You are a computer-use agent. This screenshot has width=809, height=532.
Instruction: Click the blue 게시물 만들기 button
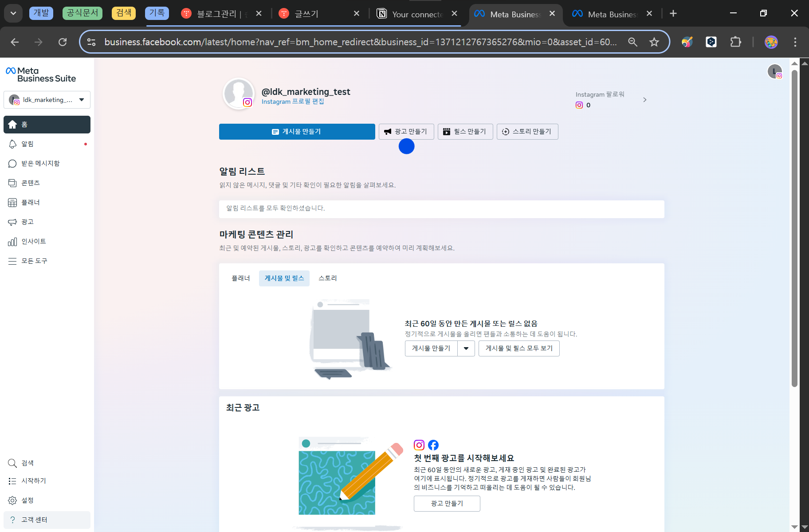(x=297, y=132)
